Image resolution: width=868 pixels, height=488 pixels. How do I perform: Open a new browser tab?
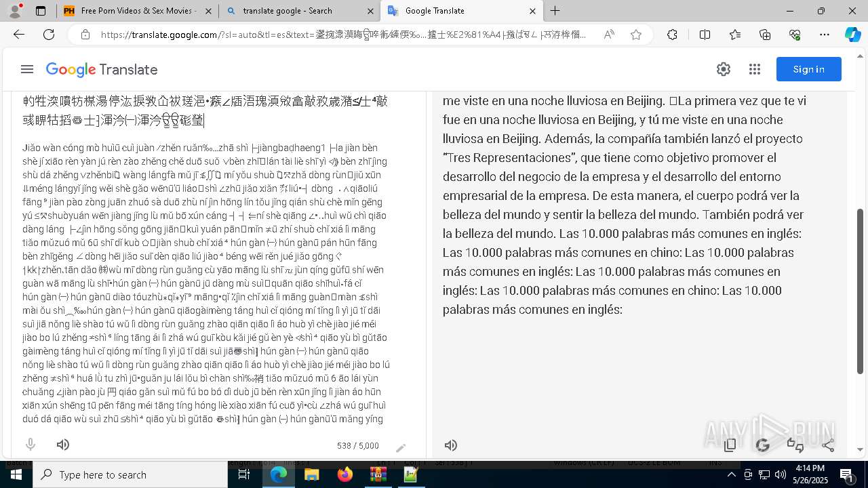tap(555, 11)
